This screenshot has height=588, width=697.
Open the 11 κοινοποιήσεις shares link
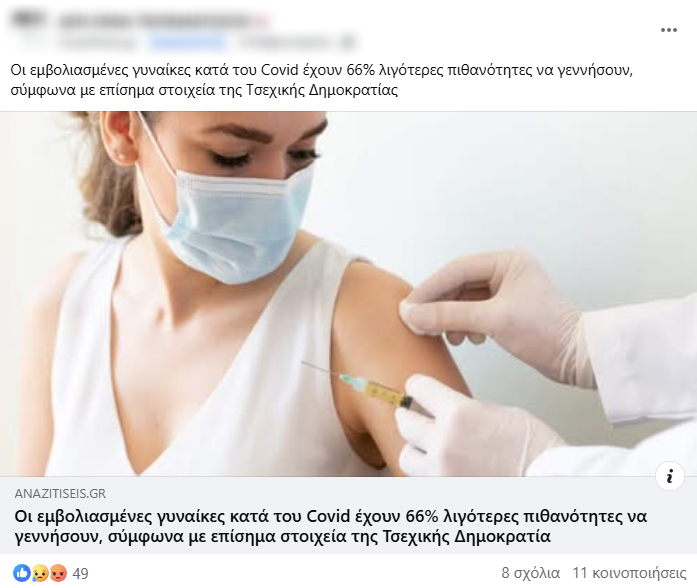point(629,573)
